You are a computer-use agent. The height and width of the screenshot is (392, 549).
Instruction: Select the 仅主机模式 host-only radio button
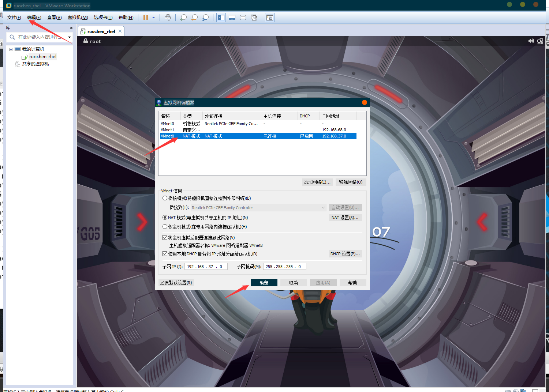(x=165, y=227)
